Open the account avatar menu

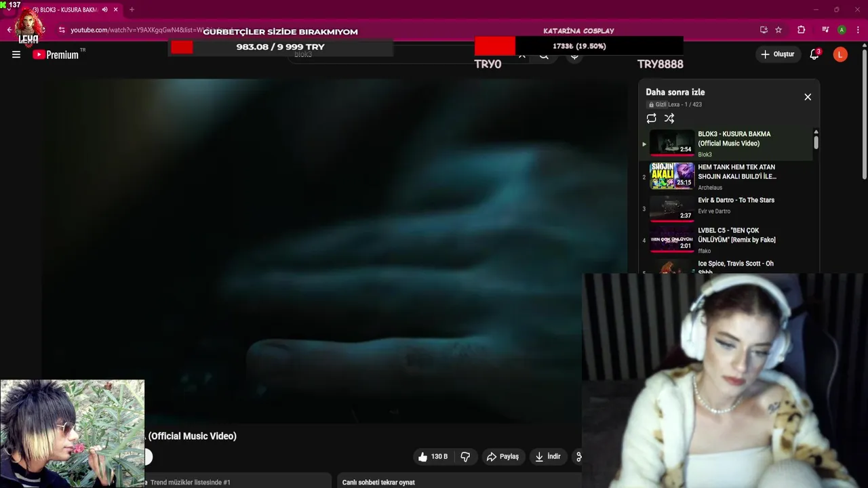[x=840, y=54]
